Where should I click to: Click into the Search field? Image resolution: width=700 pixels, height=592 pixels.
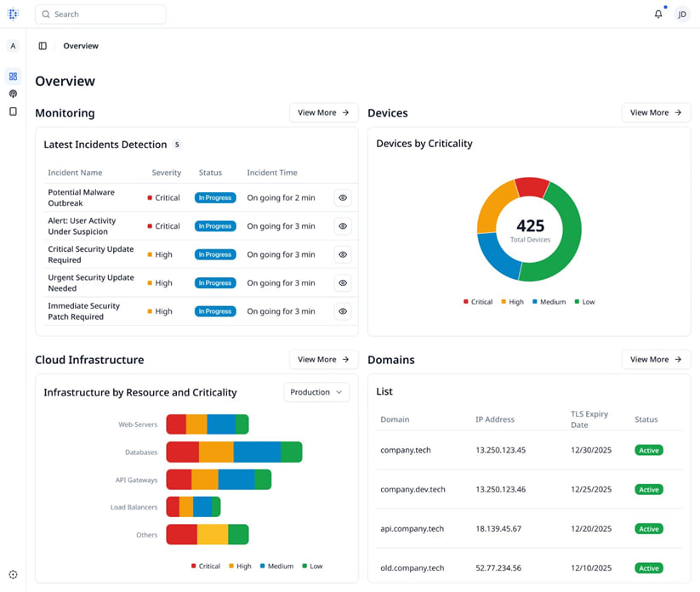coord(100,14)
